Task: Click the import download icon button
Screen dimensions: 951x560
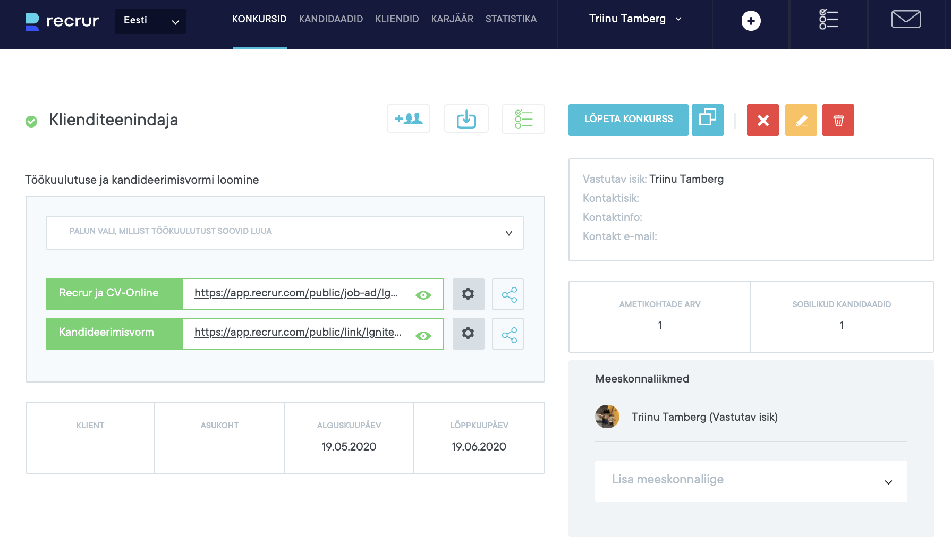Action: (x=466, y=119)
